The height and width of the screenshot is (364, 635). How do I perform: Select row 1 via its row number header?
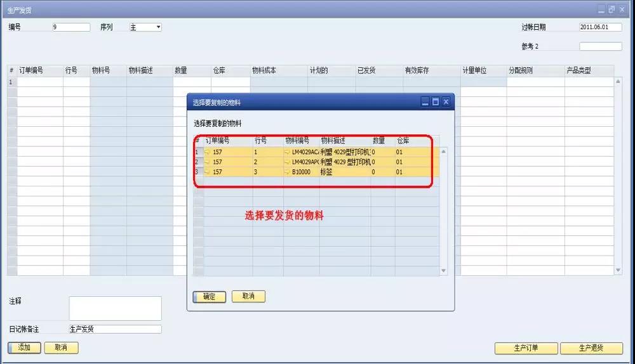tap(197, 152)
